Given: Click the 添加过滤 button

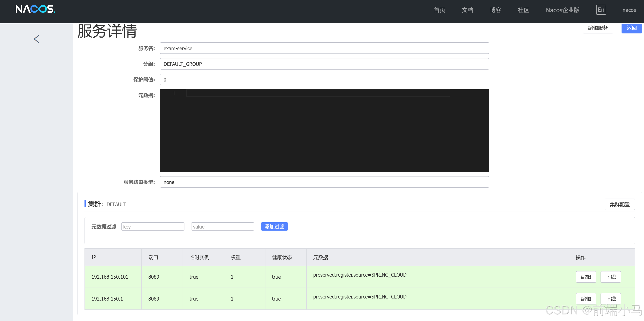Looking at the screenshot, I should pos(274,226).
